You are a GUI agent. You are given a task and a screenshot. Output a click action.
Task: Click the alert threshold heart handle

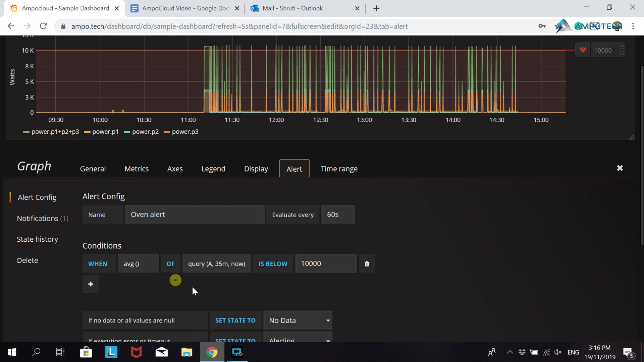coord(583,50)
